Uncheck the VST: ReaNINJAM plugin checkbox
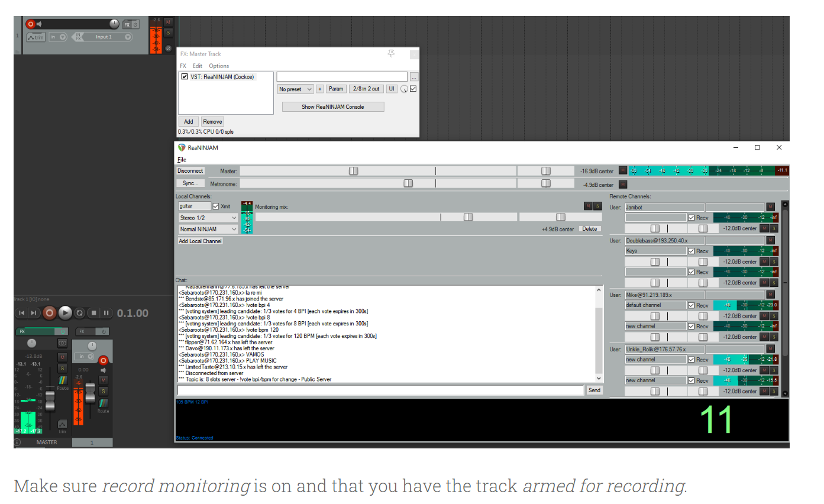Viewport: 824px width, 504px height. click(x=185, y=77)
